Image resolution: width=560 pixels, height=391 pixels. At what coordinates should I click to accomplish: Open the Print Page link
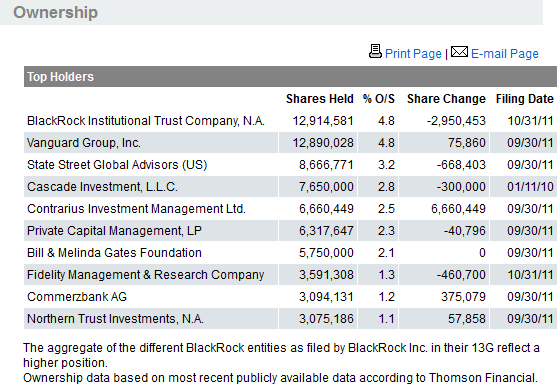413,54
